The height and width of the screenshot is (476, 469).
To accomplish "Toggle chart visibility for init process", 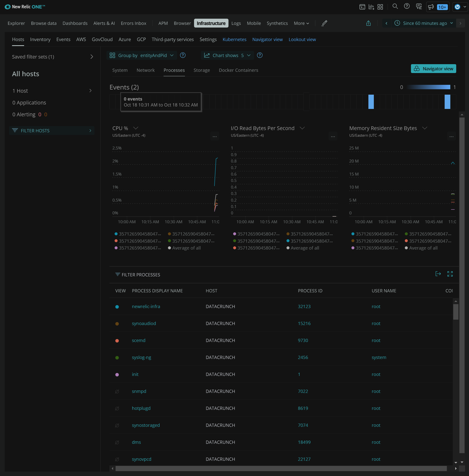I will pos(117,374).
